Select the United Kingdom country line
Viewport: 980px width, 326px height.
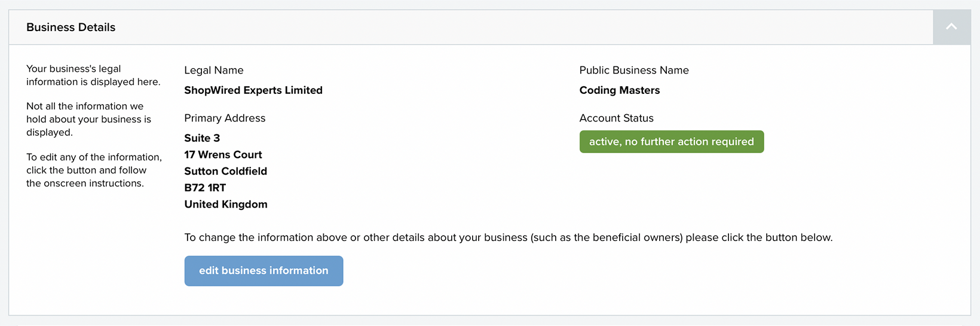pos(226,205)
